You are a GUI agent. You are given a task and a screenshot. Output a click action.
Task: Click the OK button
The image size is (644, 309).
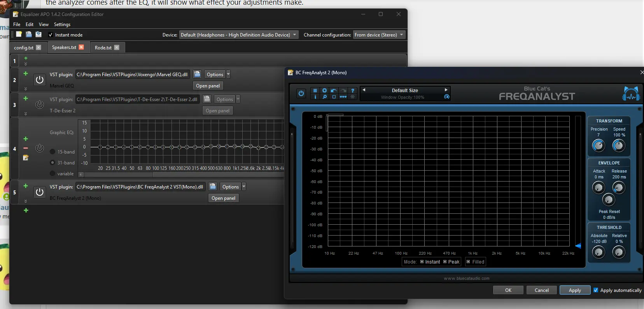point(508,290)
